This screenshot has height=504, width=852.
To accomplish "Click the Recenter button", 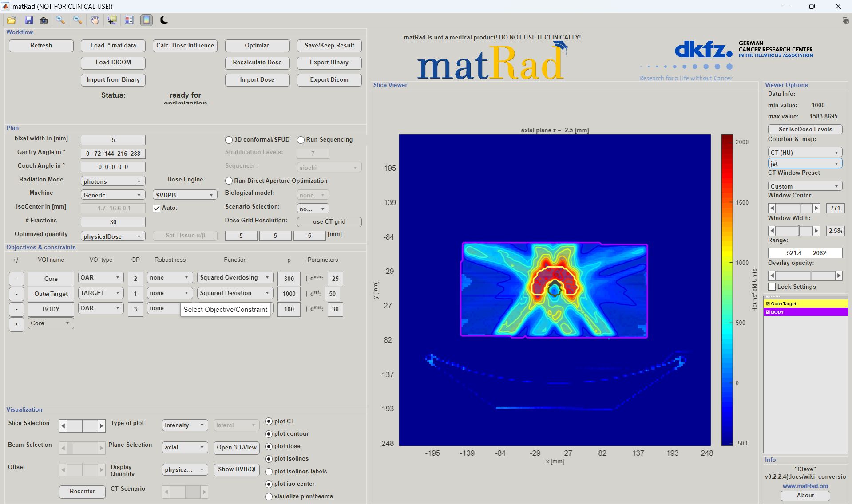I will click(x=82, y=492).
